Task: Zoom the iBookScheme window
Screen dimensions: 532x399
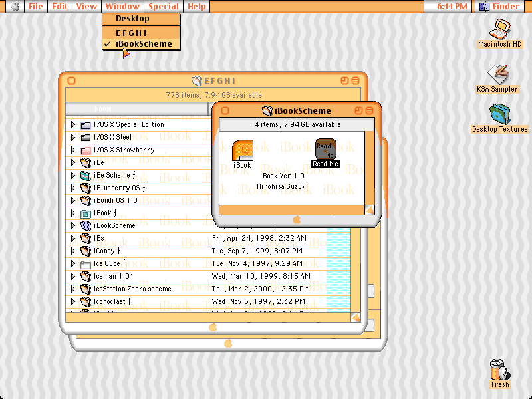Action: (358, 110)
